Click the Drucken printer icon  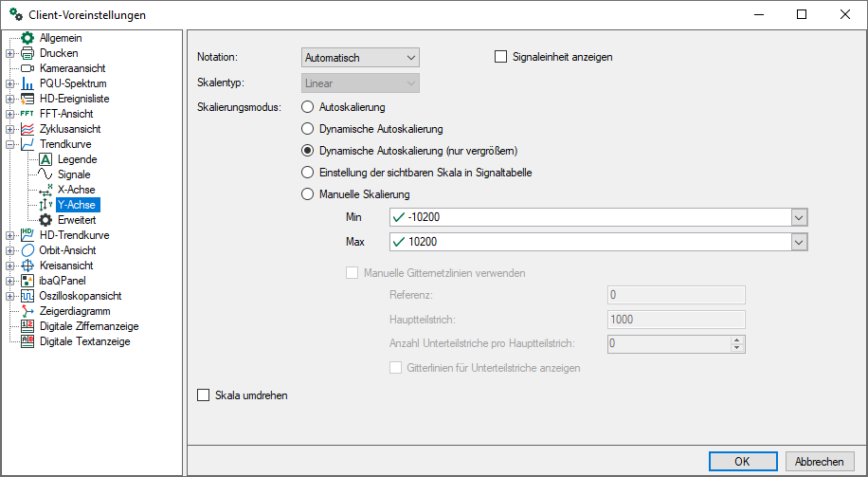pyautogui.click(x=27, y=53)
